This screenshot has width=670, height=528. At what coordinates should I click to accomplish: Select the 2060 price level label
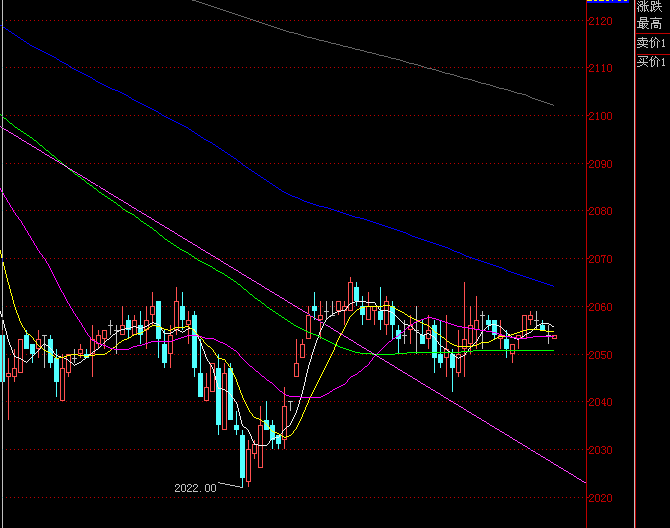coord(600,307)
